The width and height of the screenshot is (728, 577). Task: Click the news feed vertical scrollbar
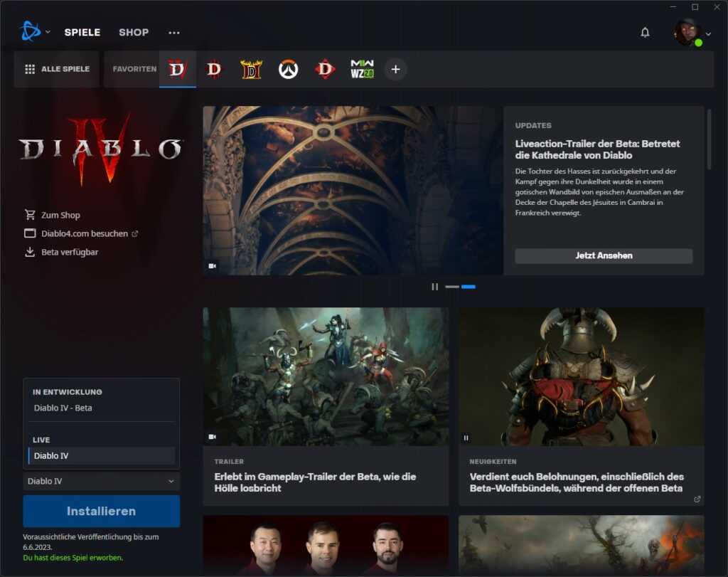click(709, 139)
